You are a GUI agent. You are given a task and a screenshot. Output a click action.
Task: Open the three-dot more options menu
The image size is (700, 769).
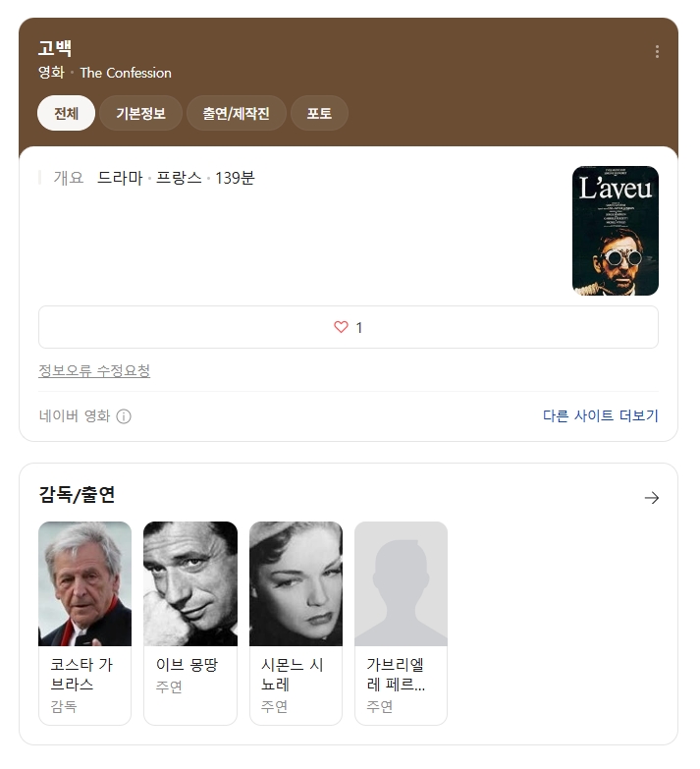pyautogui.click(x=657, y=52)
